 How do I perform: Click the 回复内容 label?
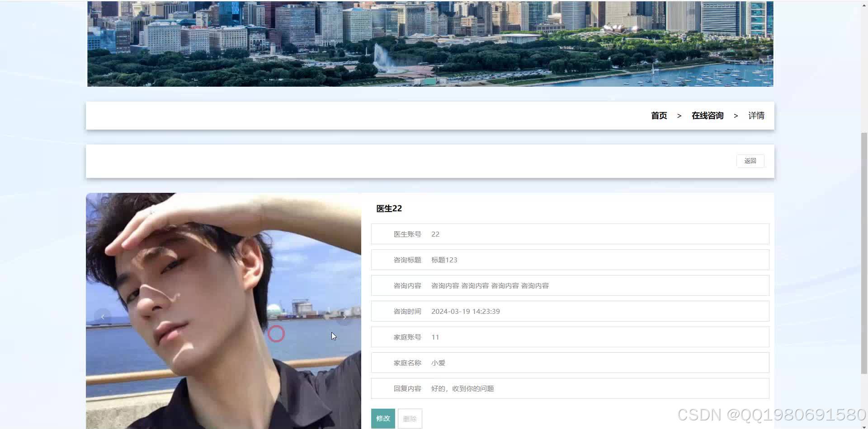(407, 388)
